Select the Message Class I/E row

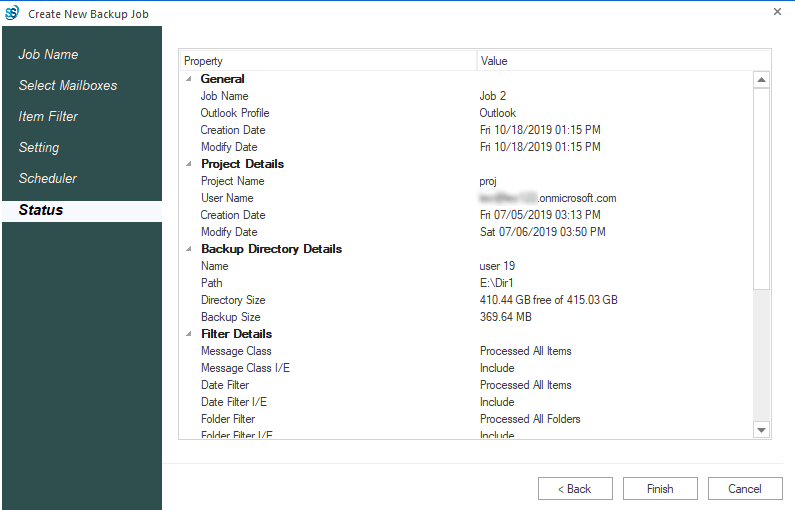466,368
